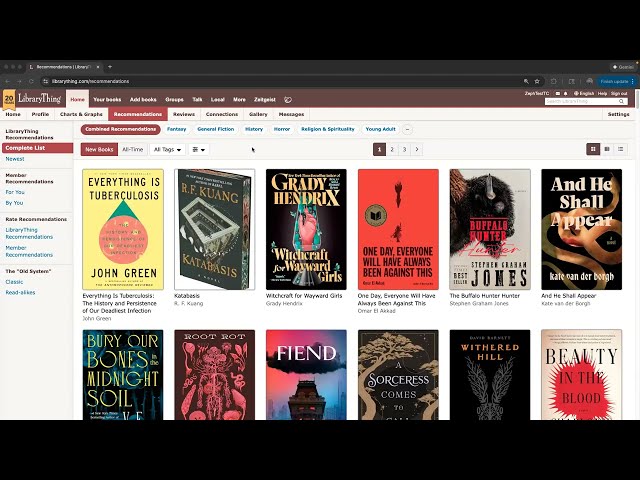Open Katabasis book cover
This screenshot has height=480, width=640.
pyautogui.click(x=214, y=229)
